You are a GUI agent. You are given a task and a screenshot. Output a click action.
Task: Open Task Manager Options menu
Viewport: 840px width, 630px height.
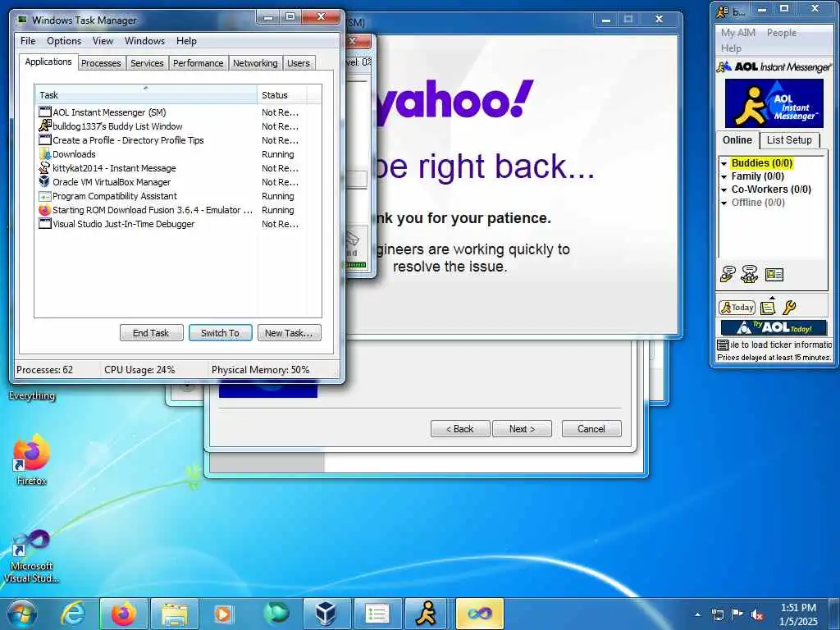point(64,41)
